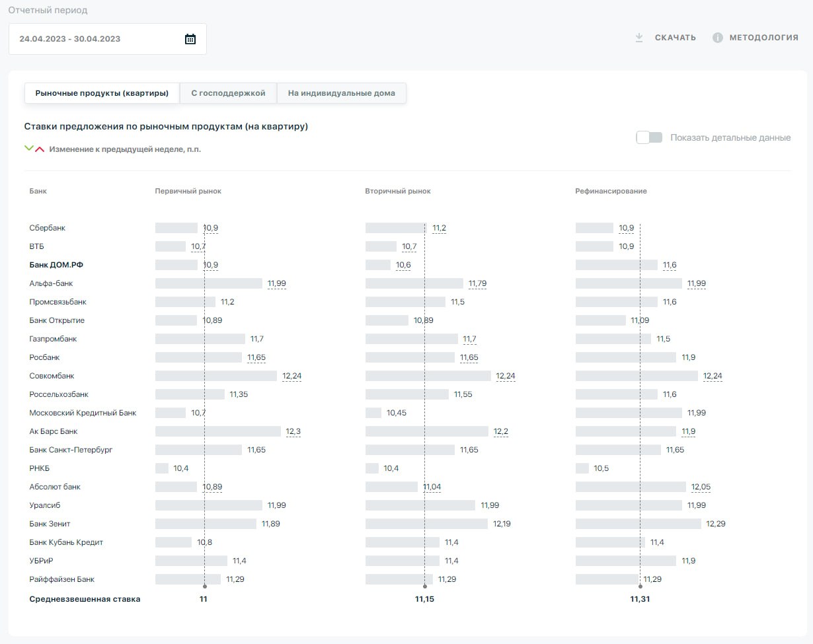
Task: Click the СКАЧАТЬ download button
Action: pos(675,38)
